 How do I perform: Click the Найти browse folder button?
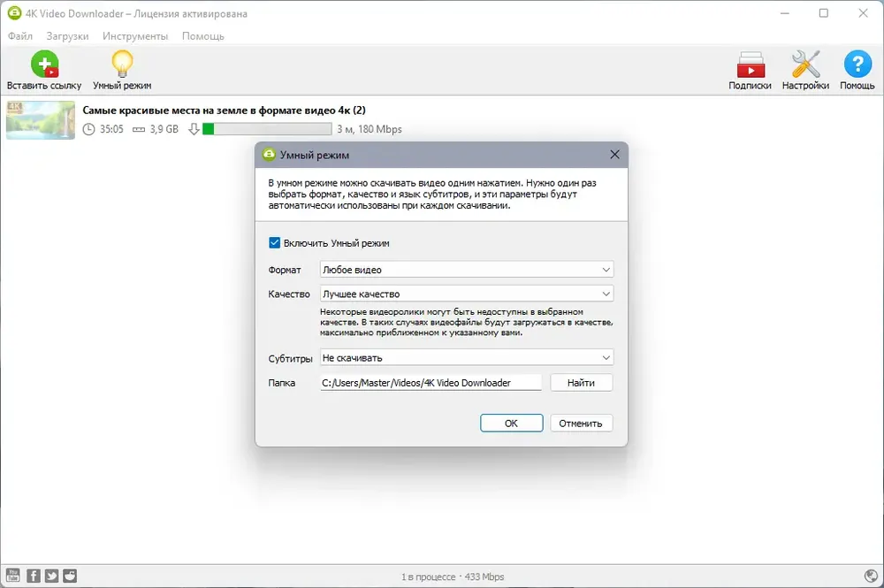tap(582, 383)
